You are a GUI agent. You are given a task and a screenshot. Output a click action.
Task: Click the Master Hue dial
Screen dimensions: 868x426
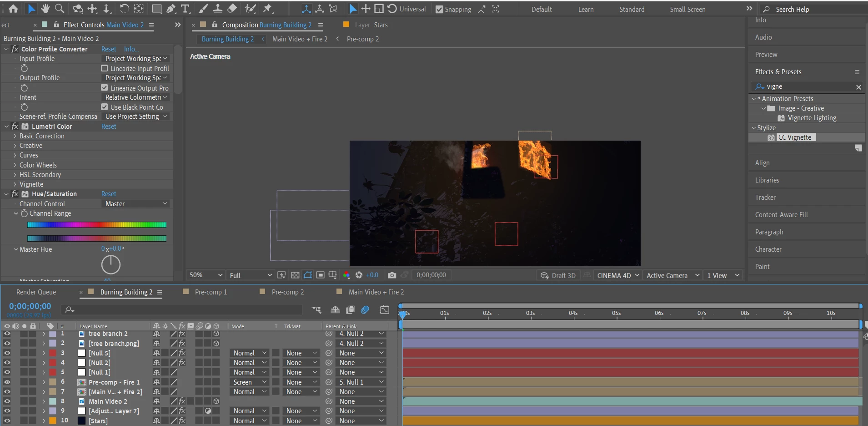click(x=110, y=264)
